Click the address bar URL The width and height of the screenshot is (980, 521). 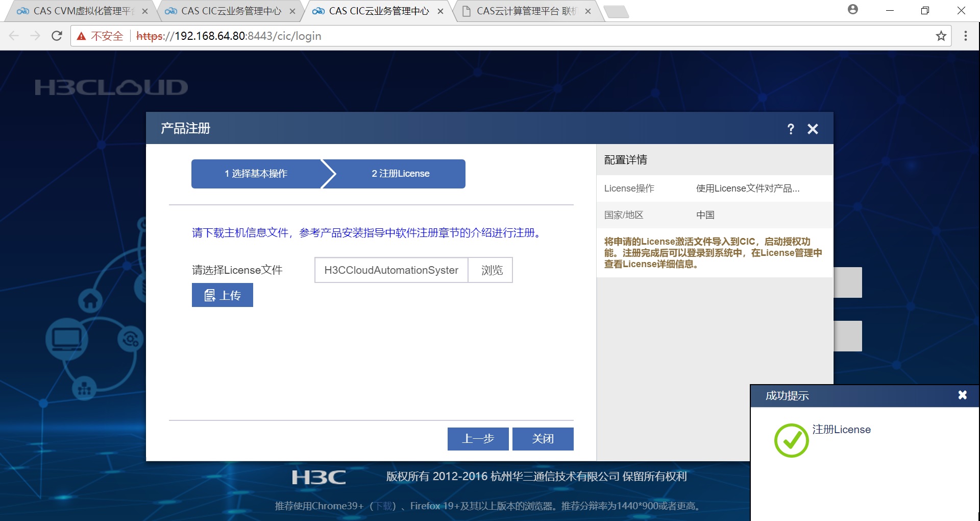tap(229, 36)
